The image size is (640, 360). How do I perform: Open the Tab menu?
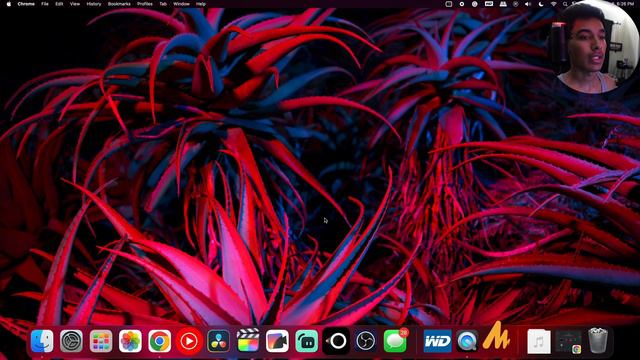[163, 4]
